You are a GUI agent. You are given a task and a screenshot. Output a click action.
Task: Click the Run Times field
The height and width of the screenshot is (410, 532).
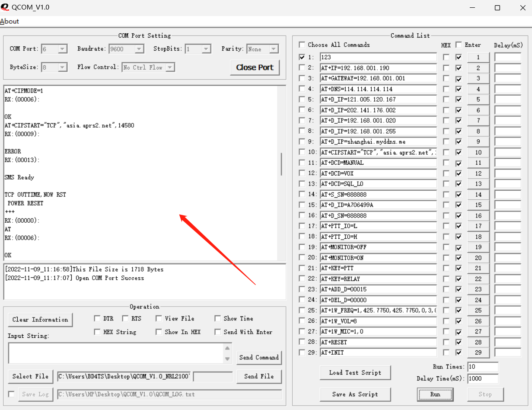[x=483, y=367]
